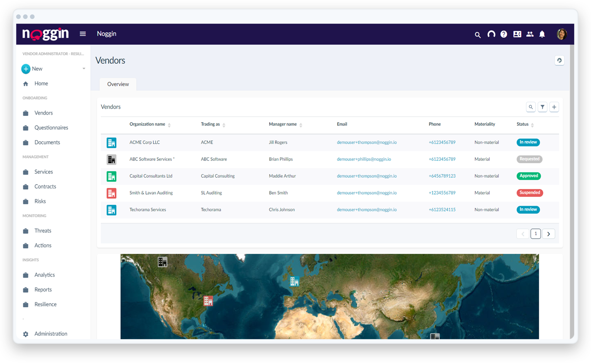Image resolution: width=591 pixels, height=364 pixels.
Task: Click the phone number +6123524115 for Techorama
Action: (442, 210)
